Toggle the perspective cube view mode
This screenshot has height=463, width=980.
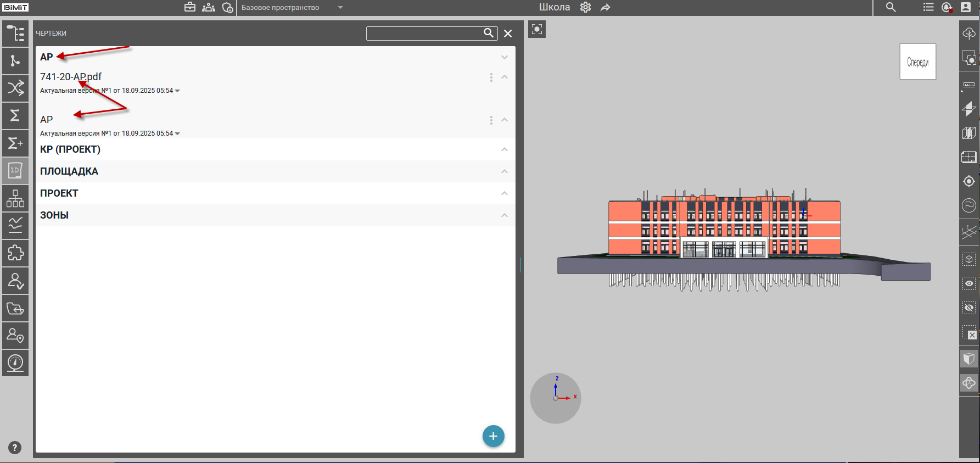[x=969, y=359]
